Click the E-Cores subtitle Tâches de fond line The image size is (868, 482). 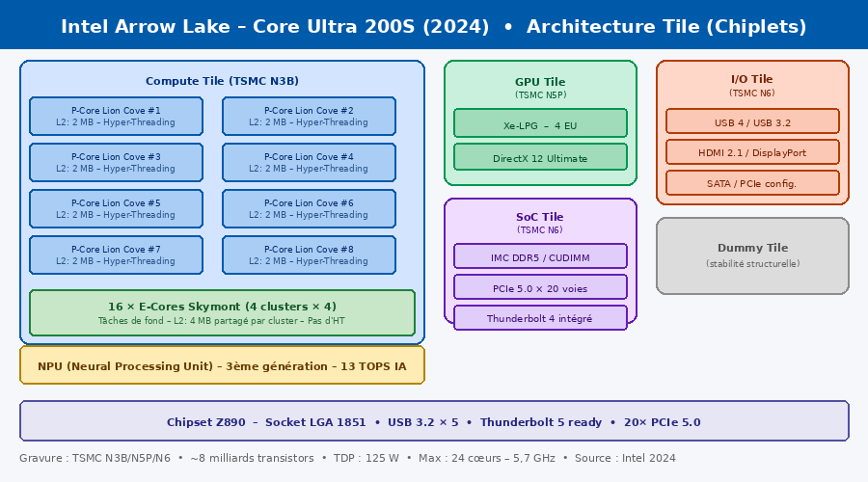point(222,321)
